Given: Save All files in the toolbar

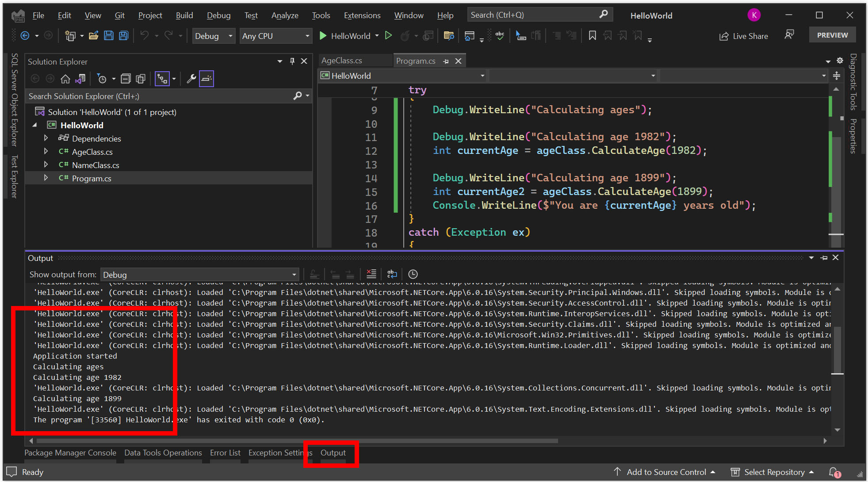Looking at the screenshot, I should click(123, 35).
